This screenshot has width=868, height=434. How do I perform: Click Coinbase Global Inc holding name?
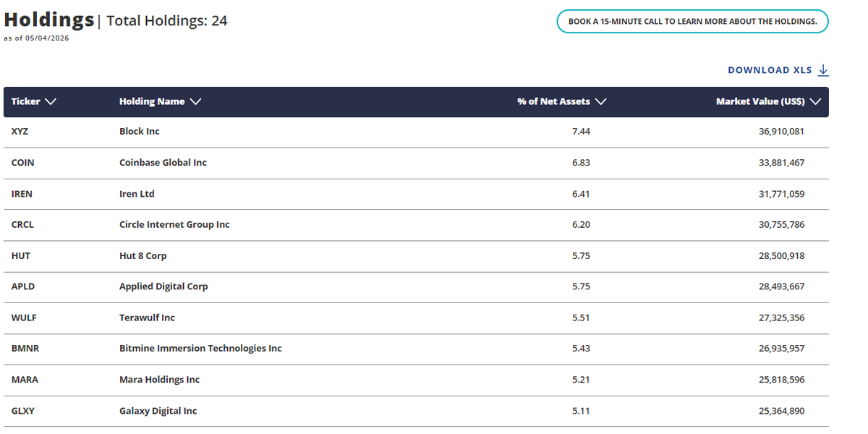coord(163,163)
